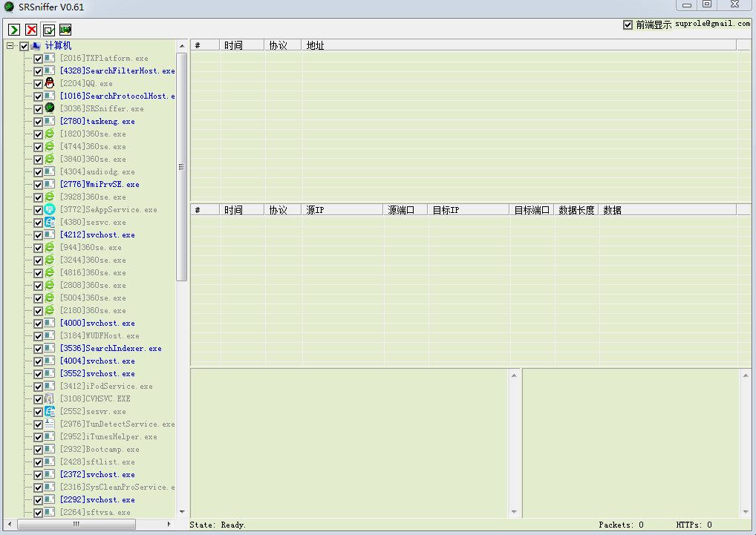Image resolution: width=756 pixels, height=535 pixels.
Task: Select the [2428]sftlist.exe process
Action: (x=97, y=462)
